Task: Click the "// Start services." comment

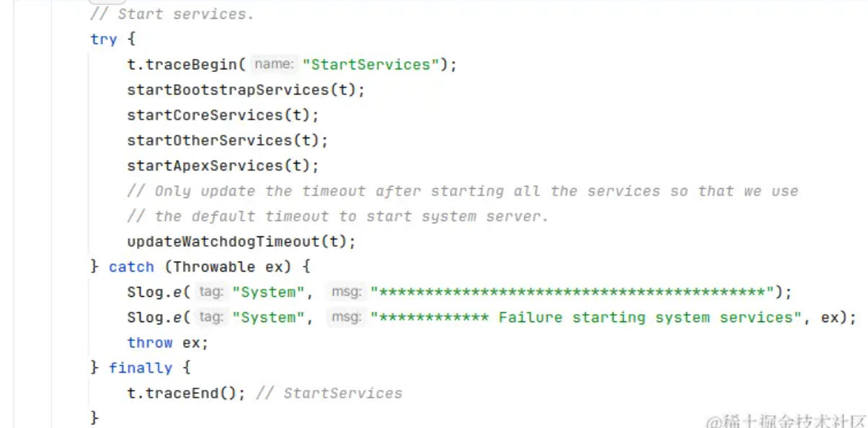Action: pos(172,14)
